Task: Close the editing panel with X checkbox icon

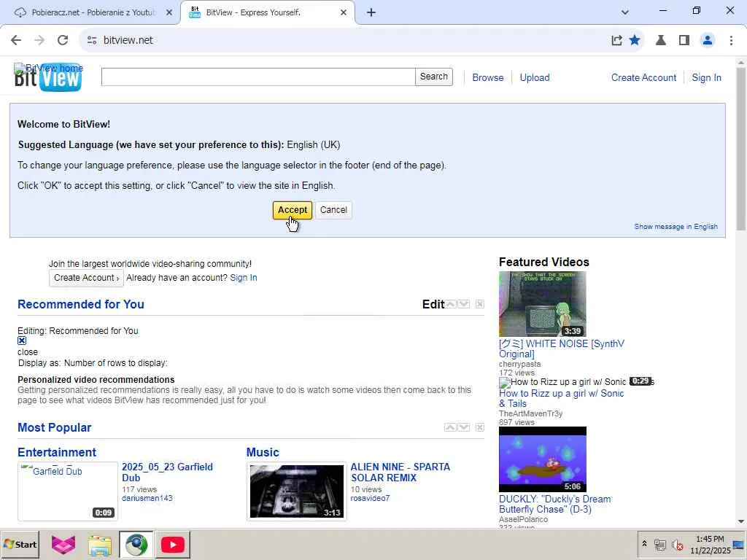Action: 22,341
